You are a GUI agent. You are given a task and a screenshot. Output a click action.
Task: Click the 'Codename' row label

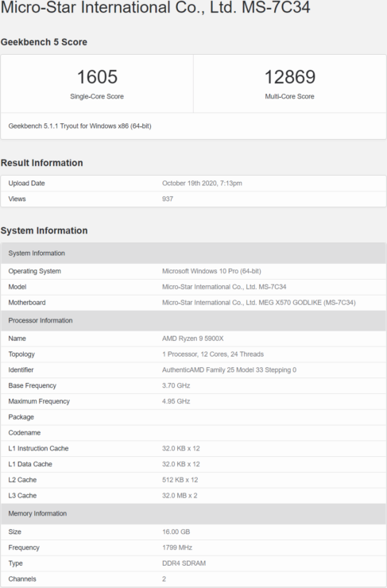point(25,433)
